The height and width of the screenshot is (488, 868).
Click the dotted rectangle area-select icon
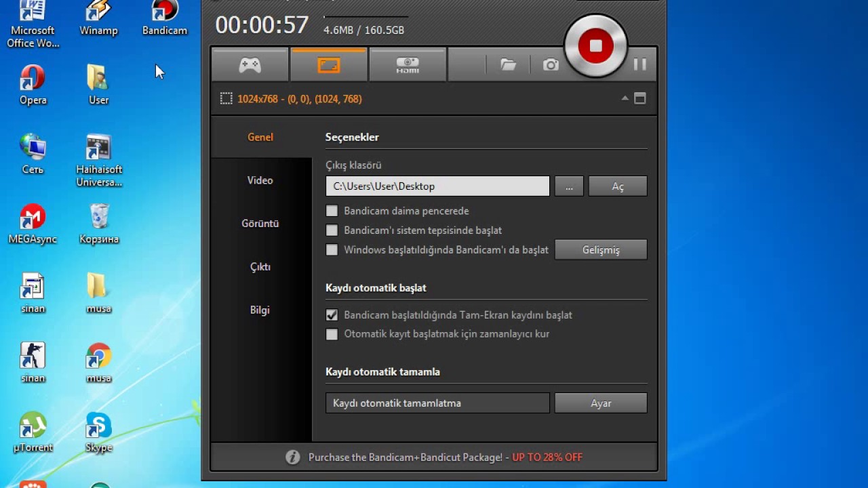coord(226,99)
